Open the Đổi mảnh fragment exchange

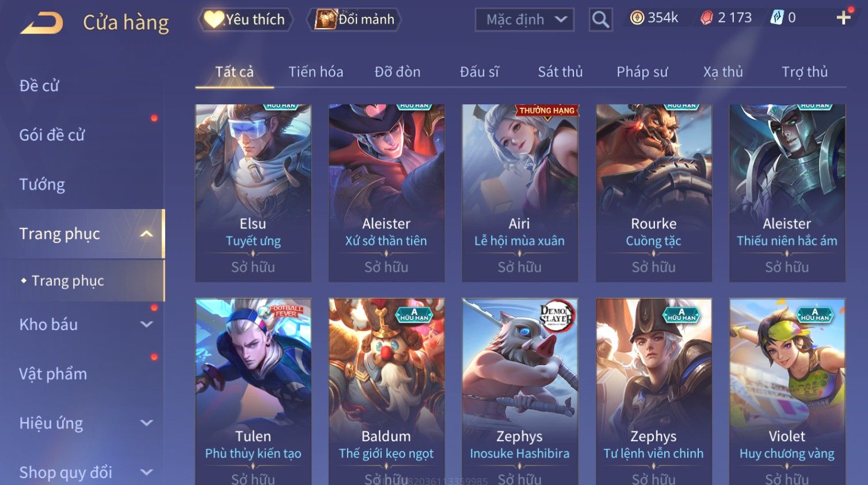pyautogui.click(x=356, y=20)
